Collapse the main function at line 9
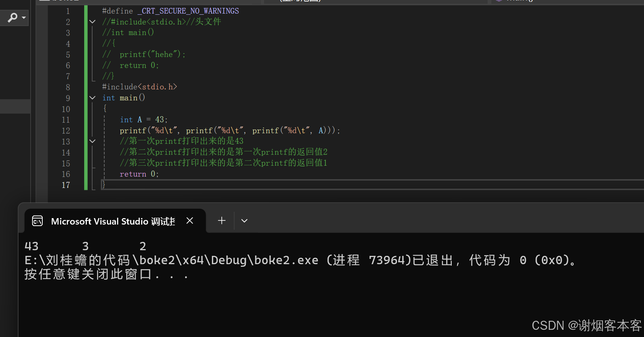644x337 pixels. (x=93, y=98)
